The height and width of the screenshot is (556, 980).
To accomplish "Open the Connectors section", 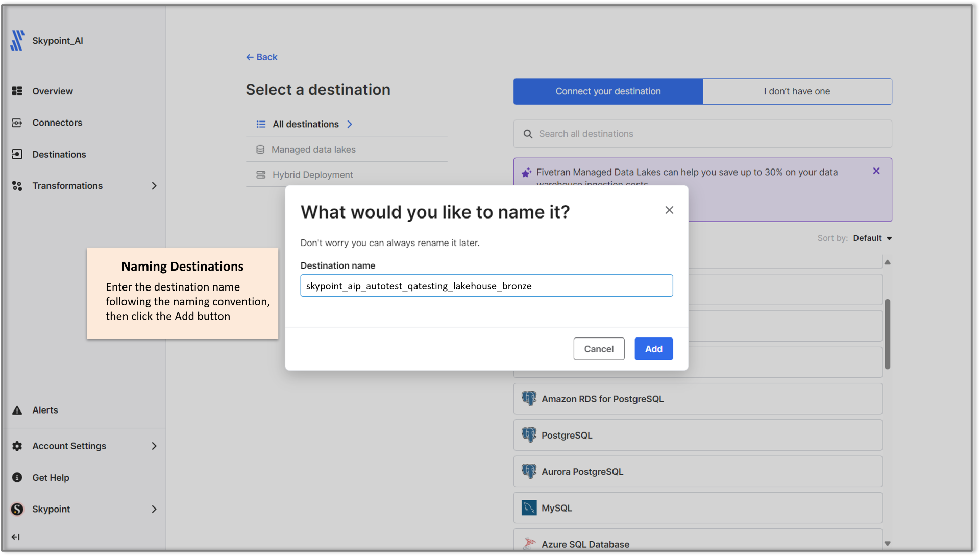I will (57, 123).
